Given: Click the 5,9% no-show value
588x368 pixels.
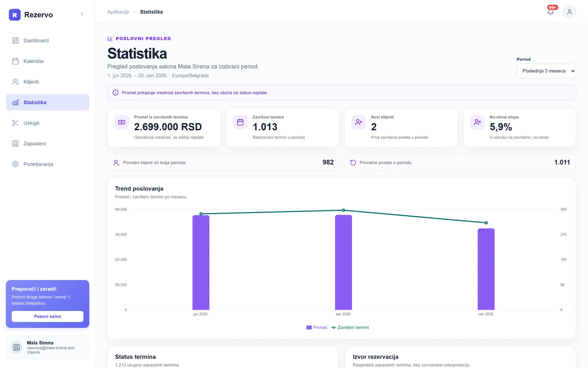Looking at the screenshot, I should [x=501, y=127].
